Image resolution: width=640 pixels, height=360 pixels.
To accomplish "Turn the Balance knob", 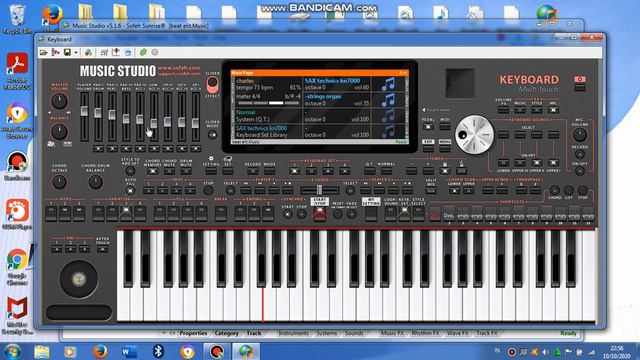I will click(59, 131).
